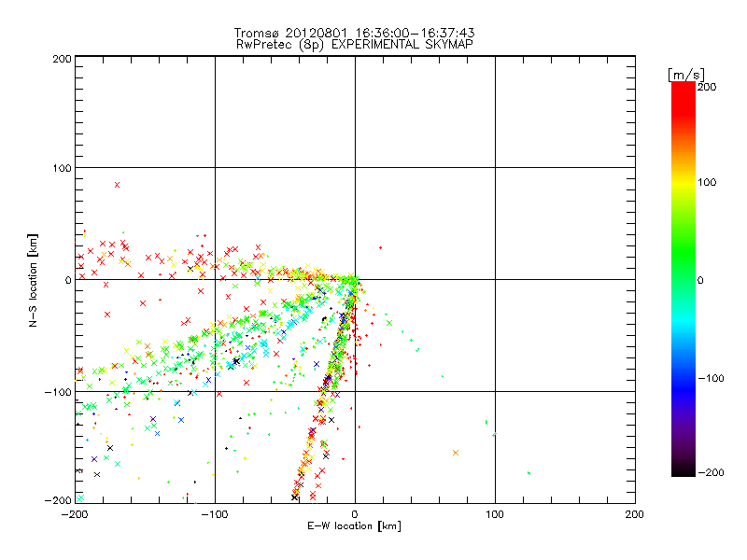Click the y-axis tick label '200'
This screenshot has width=747, height=560.
point(62,59)
